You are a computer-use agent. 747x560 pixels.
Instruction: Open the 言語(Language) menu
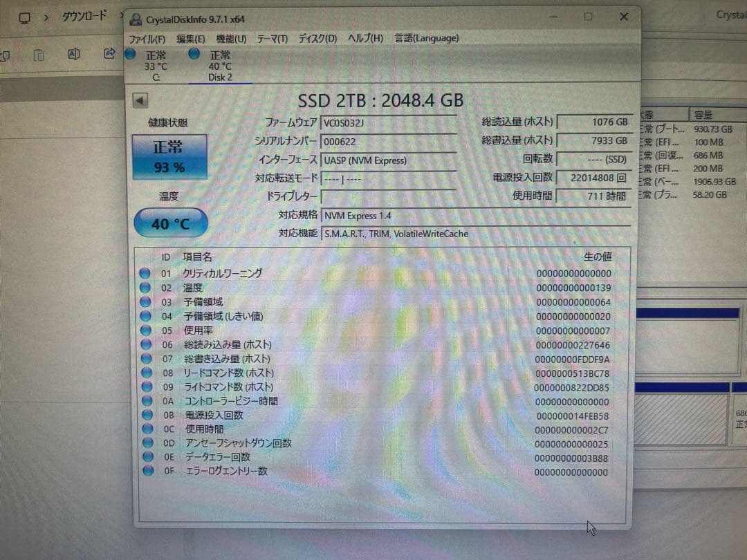[x=426, y=38]
